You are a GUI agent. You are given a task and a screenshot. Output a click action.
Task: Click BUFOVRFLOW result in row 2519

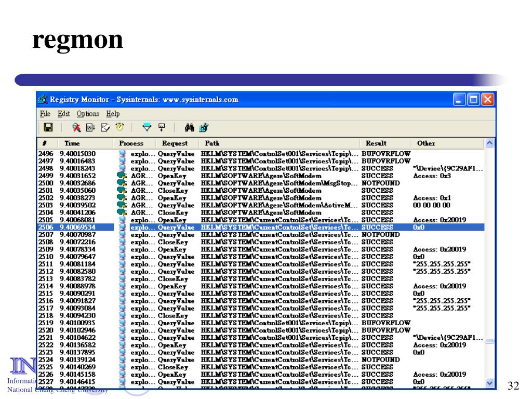click(386, 323)
